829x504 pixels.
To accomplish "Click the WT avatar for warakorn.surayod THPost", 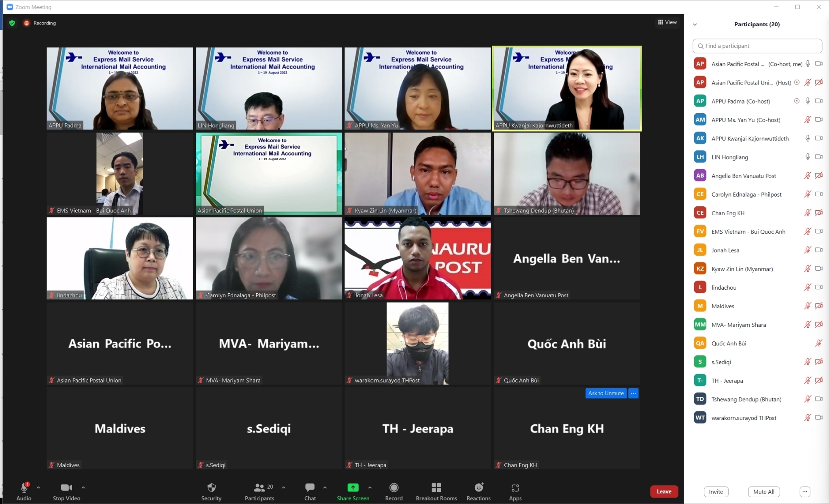I will pos(700,417).
